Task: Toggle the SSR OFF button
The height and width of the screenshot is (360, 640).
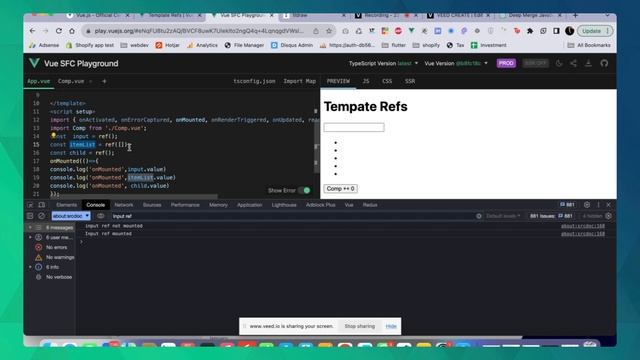Action: (535, 63)
